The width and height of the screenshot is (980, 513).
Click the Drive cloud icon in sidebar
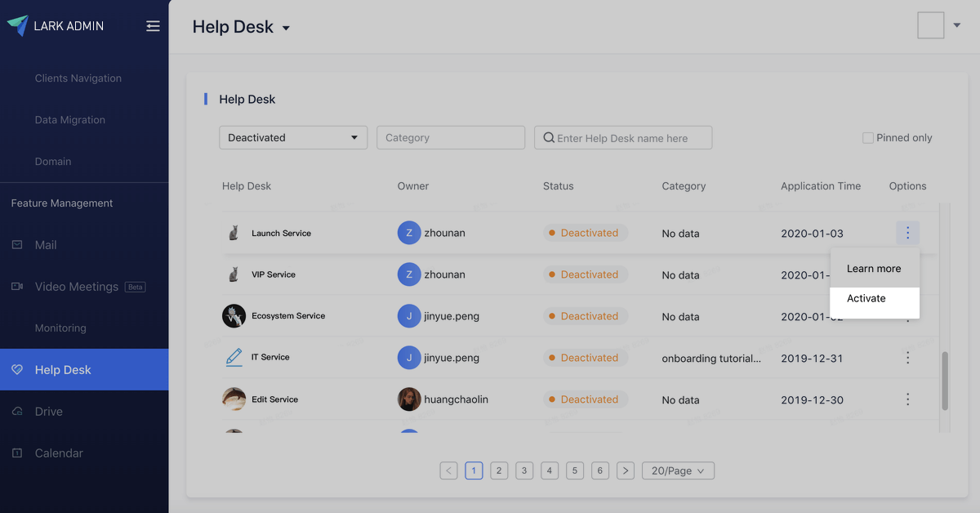[x=17, y=412]
